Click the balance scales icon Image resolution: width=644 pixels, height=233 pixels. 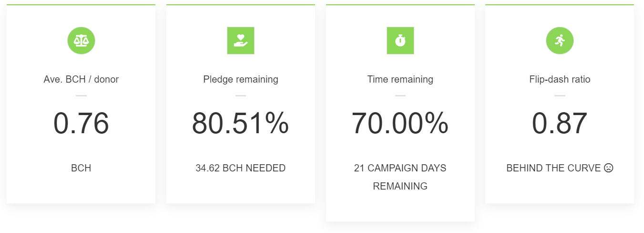tap(81, 41)
